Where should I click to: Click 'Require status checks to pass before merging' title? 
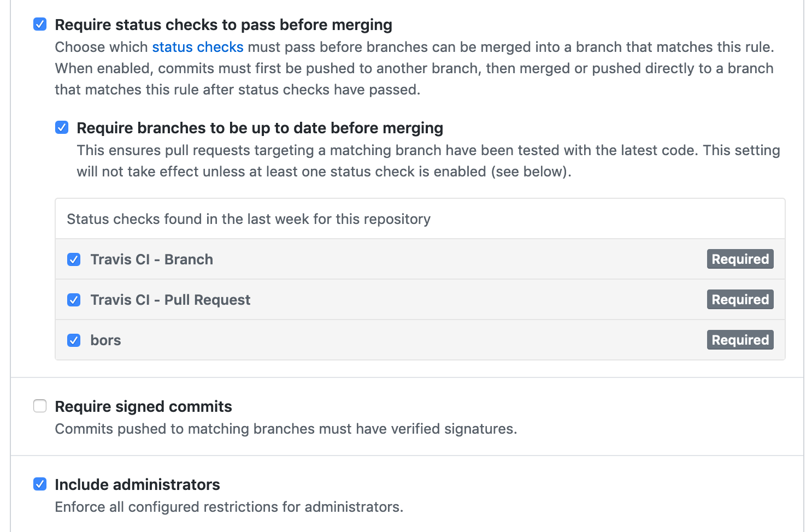click(x=223, y=25)
